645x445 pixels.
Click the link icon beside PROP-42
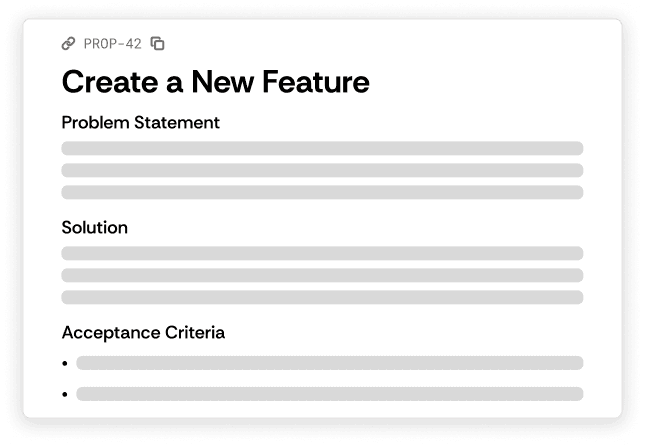point(68,43)
